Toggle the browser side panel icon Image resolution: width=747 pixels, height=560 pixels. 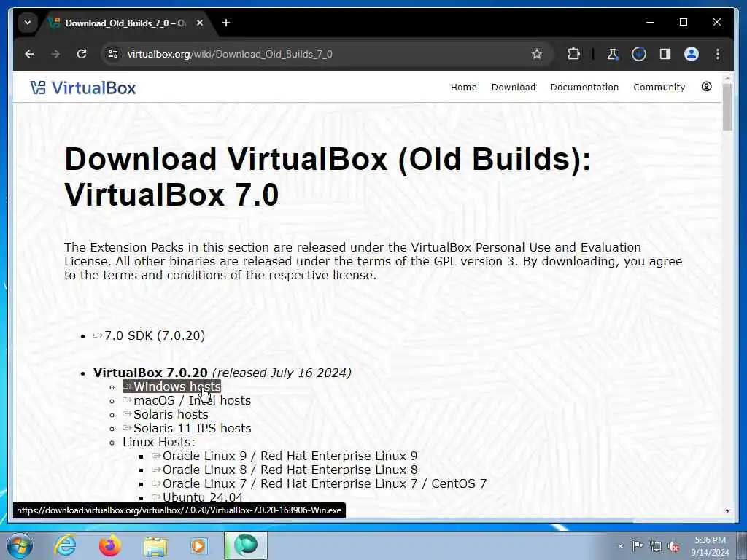coord(665,54)
